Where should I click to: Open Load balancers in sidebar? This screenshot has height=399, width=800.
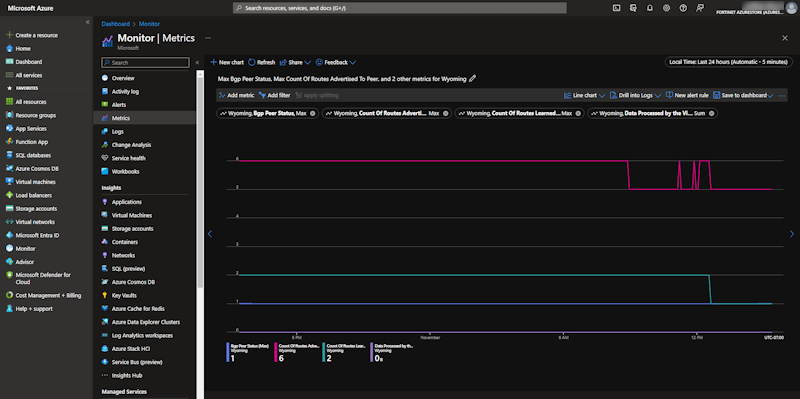tap(33, 195)
